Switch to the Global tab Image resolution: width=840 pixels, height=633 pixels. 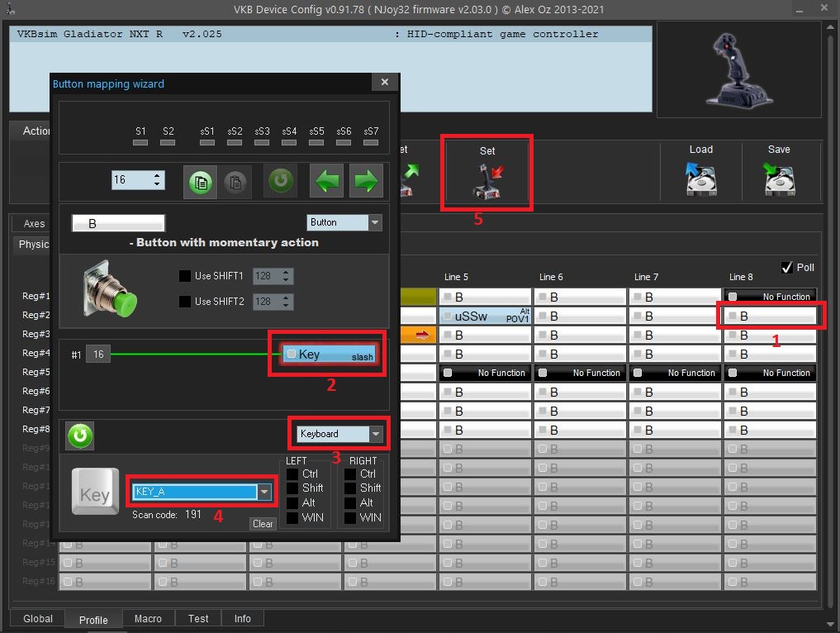coord(37,618)
